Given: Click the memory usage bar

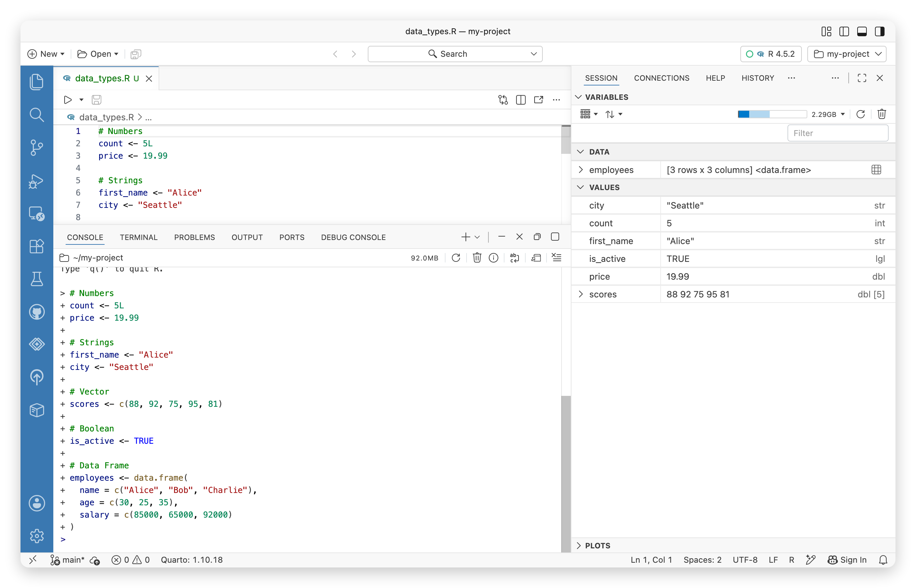Looking at the screenshot, I should [x=772, y=114].
